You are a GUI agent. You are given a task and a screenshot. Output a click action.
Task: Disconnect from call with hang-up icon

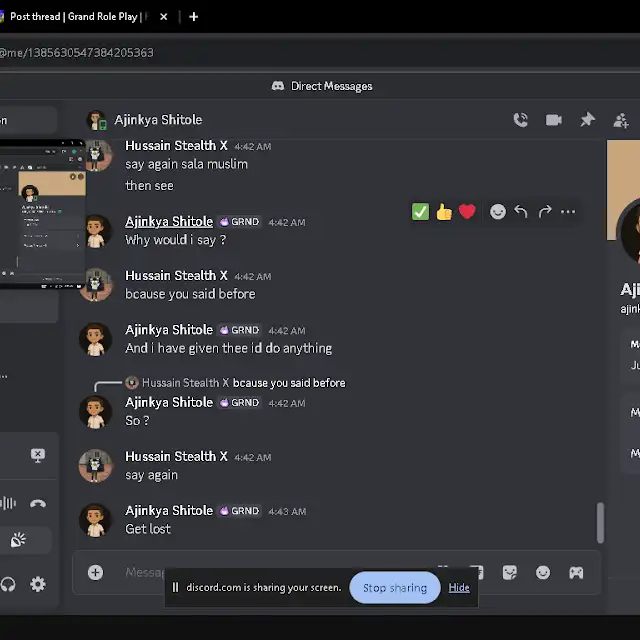[38, 504]
